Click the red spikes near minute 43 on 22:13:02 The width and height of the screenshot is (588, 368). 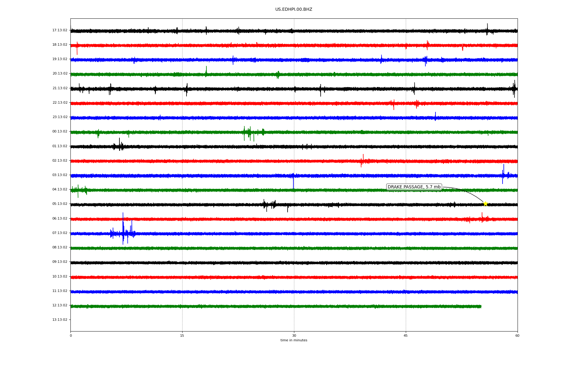394,104
